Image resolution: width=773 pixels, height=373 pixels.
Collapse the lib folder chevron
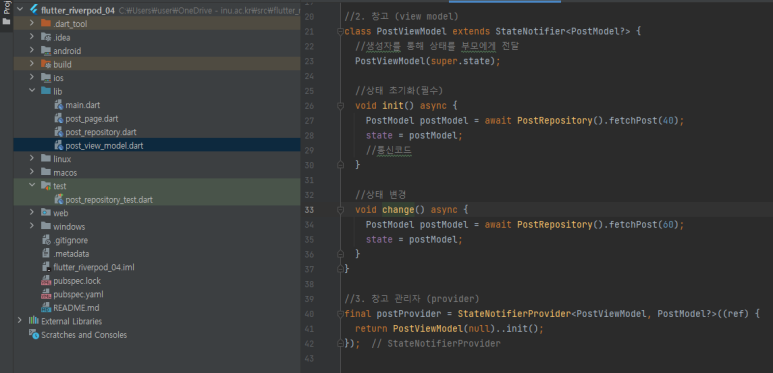coord(32,91)
